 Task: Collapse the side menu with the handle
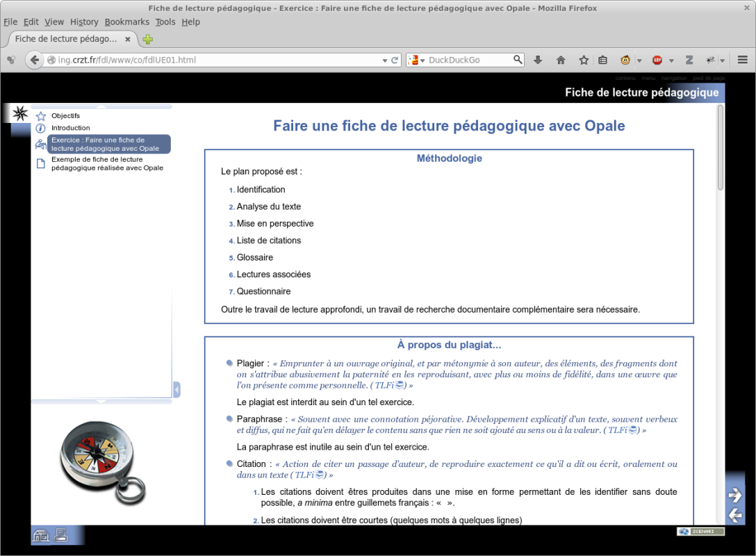coord(177,390)
